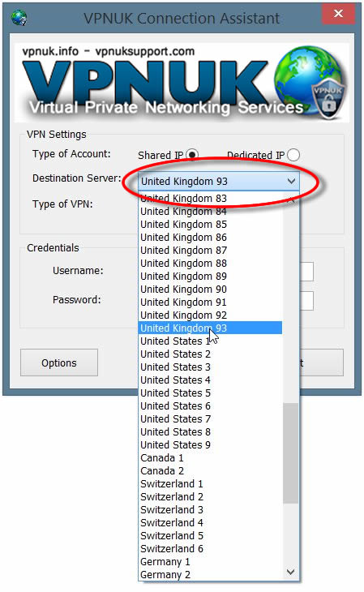Select Germany 1 server entry
This screenshot has height=592, width=364.
(x=210, y=561)
